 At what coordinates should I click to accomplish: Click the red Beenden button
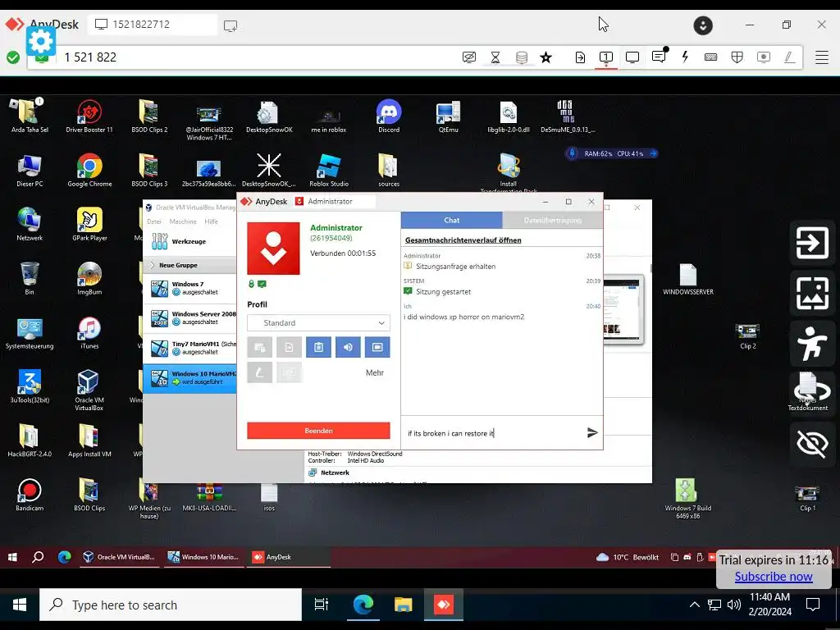319,431
